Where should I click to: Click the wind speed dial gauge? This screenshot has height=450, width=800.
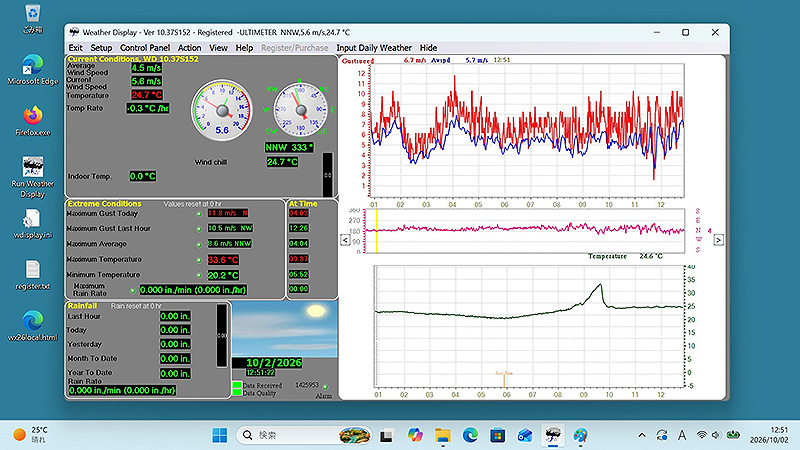coord(222,110)
